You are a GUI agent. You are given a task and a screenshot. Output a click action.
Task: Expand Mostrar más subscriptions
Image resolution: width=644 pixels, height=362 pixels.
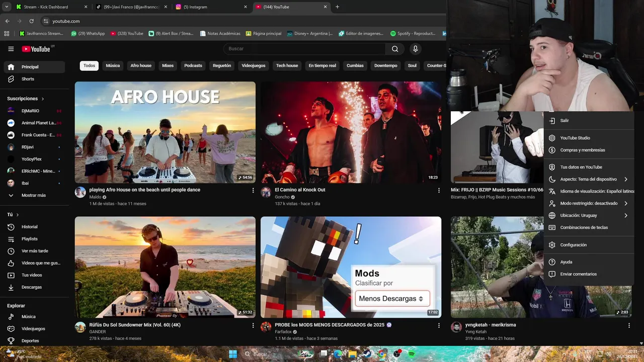(x=34, y=195)
